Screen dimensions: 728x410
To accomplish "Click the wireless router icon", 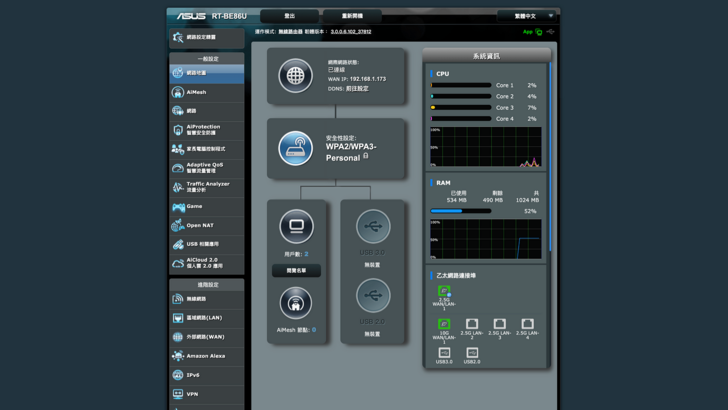I will pyautogui.click(x=295, y=149).
